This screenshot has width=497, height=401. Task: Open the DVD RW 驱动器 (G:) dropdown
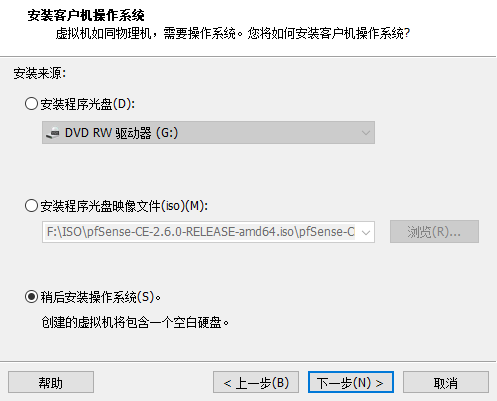(208, 133)
